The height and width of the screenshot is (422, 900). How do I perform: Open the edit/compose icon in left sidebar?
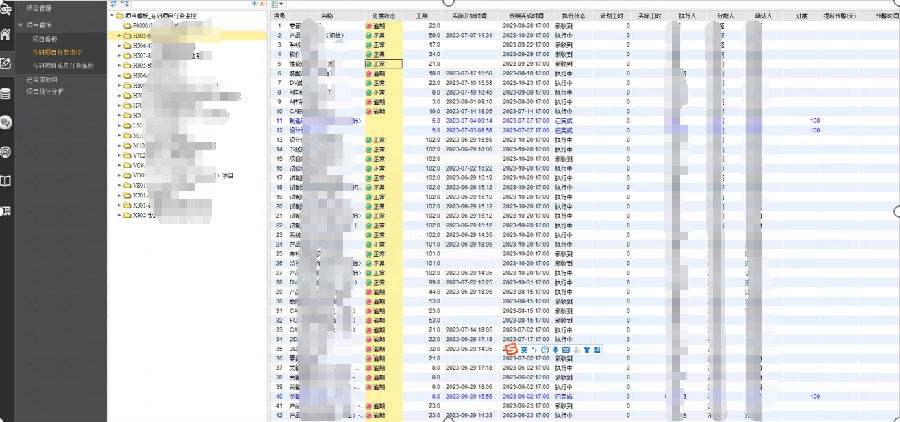pos(6,64)
